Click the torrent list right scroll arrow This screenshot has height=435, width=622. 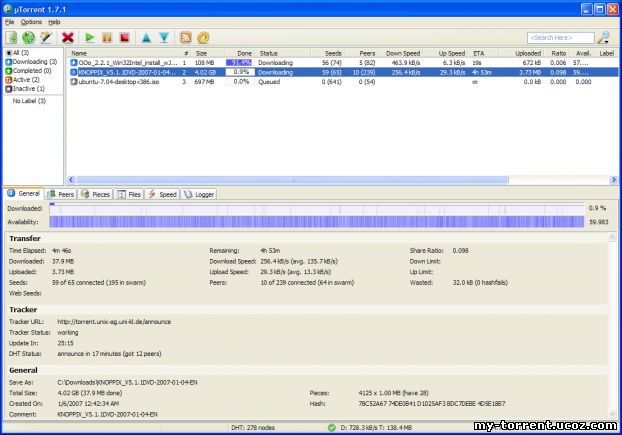[x=614, y=180]
